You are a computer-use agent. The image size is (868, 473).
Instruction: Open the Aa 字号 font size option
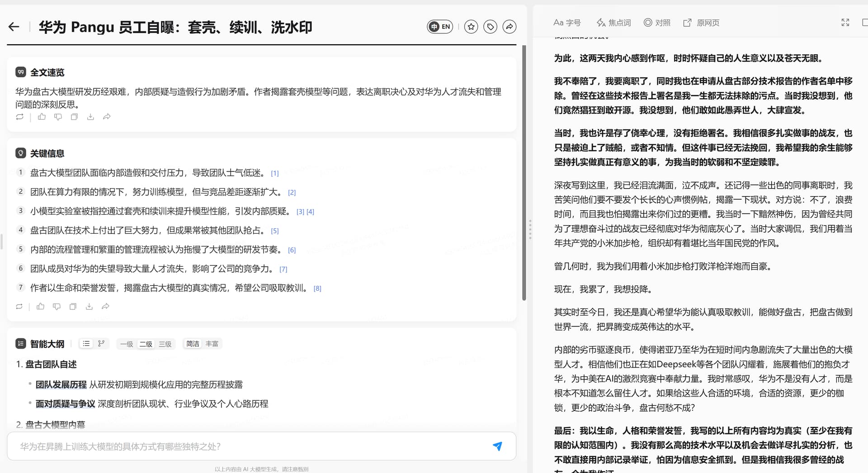(x=567, y=23)
